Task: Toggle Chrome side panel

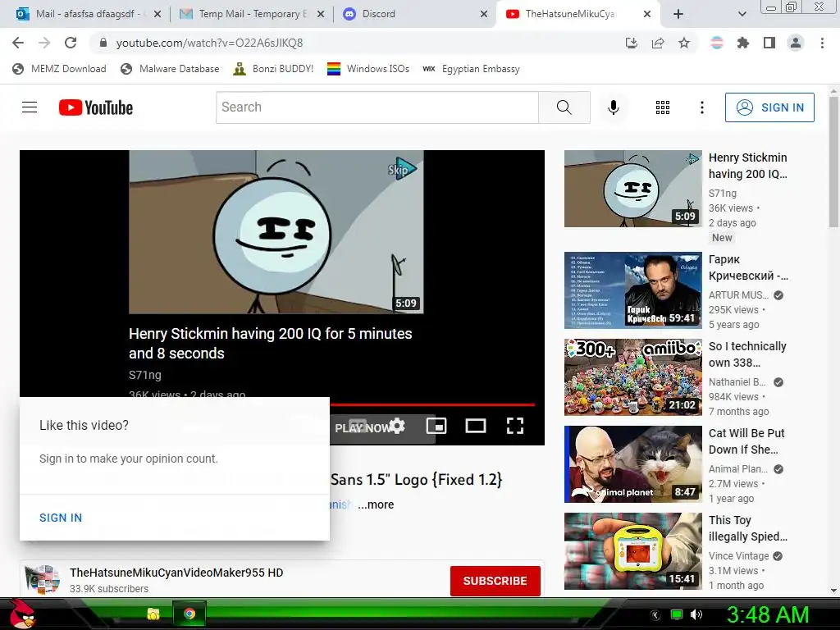Action: pos(769,43)
